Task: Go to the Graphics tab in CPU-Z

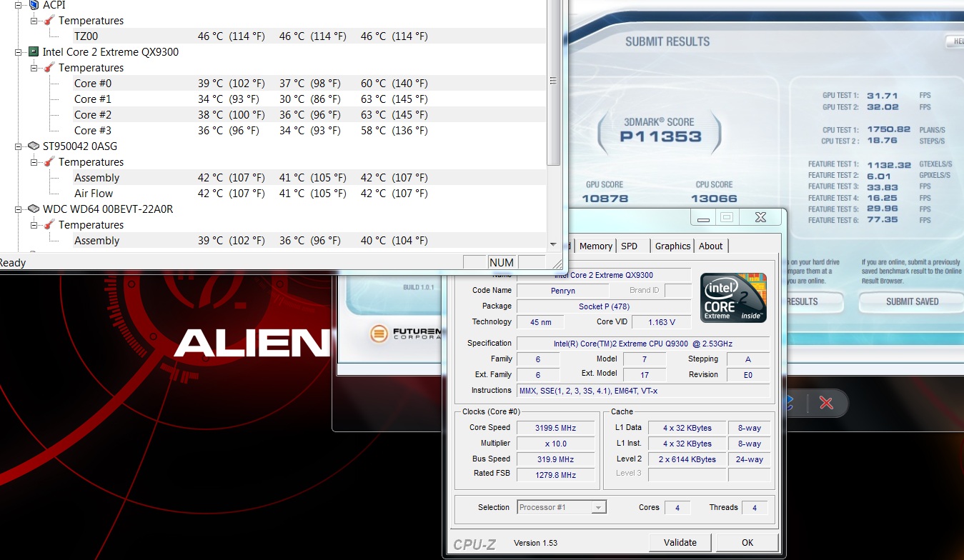Action: pyautogui.click(x=672, y=246)
